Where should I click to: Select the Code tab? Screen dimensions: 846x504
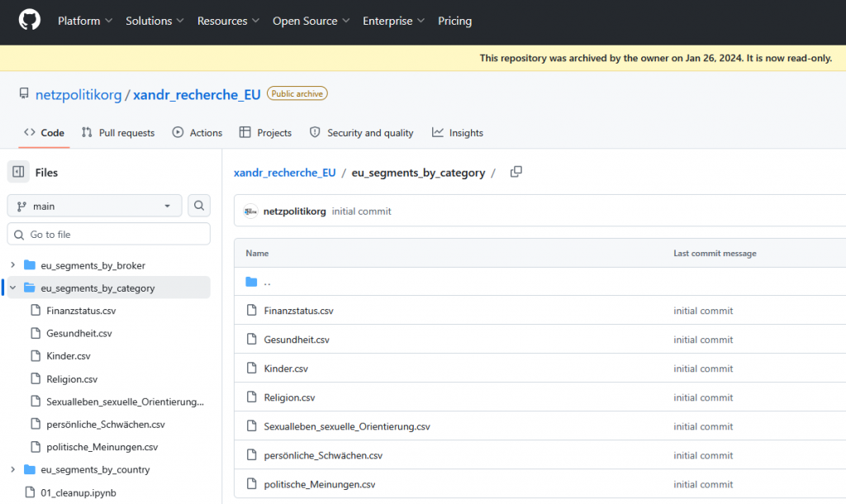point(45,133)
